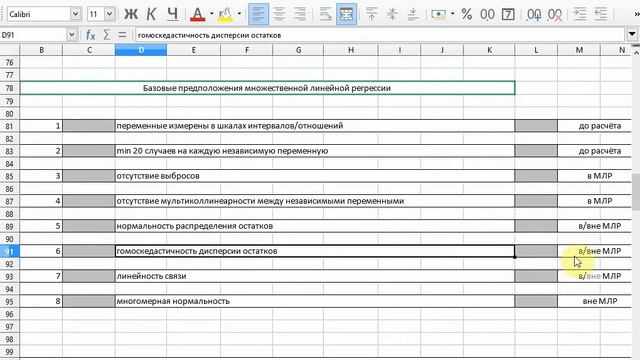Viewport: 640px width, 360px height.
Task: Click the equals Formula button
Action: pyautogui.click(x=122, y=35)
